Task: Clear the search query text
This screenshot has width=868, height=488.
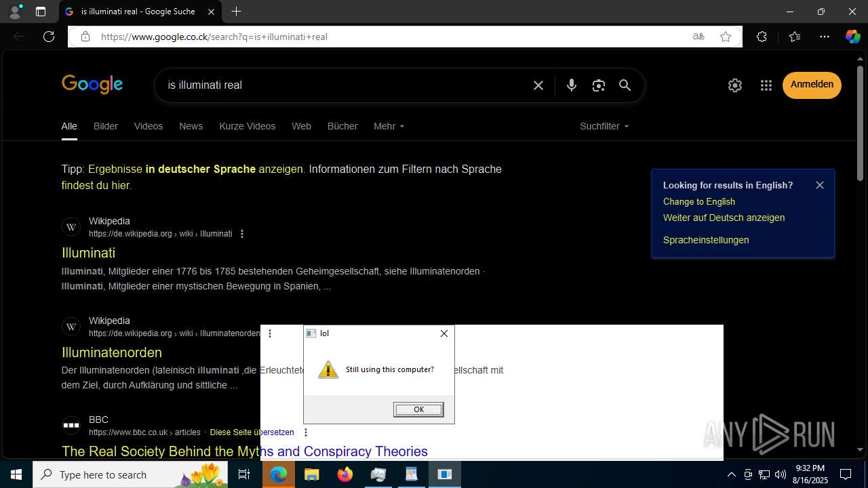Action: [538, 85]
